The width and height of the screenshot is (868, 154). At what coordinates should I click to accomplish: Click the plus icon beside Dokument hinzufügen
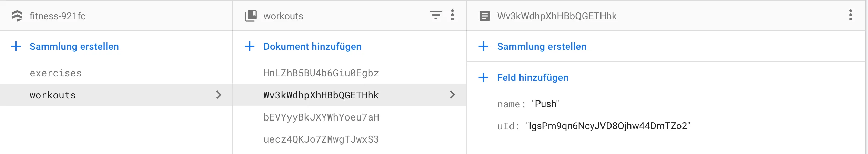point(250,46)
